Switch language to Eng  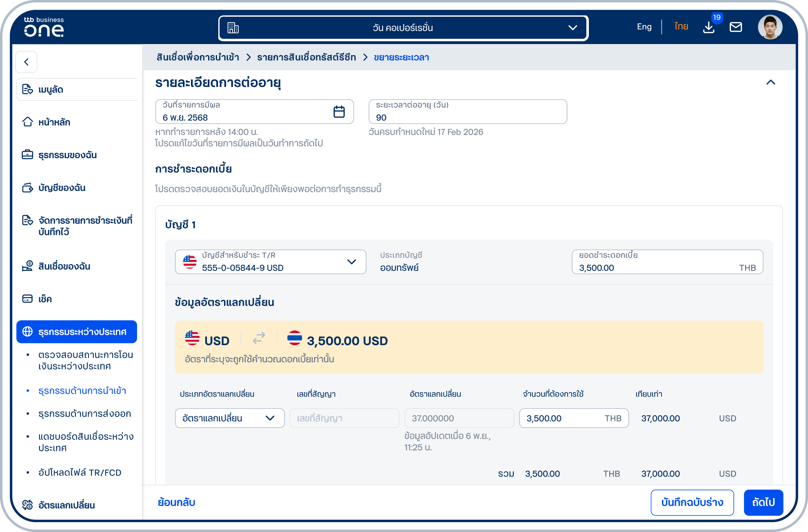644,27
